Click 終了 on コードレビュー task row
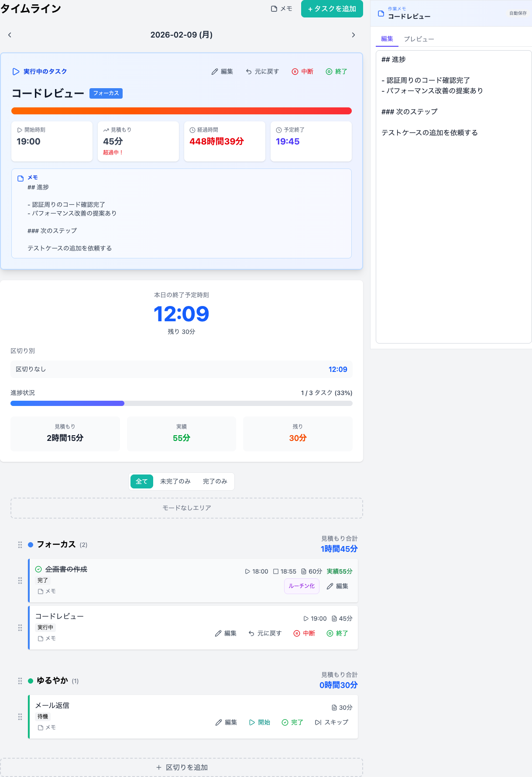 tap(337, 633)
